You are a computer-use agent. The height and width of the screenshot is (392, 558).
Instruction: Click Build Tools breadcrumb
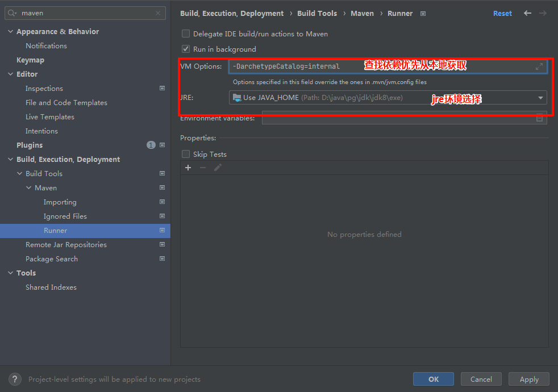pyautogui.click(x=317, y=14)
